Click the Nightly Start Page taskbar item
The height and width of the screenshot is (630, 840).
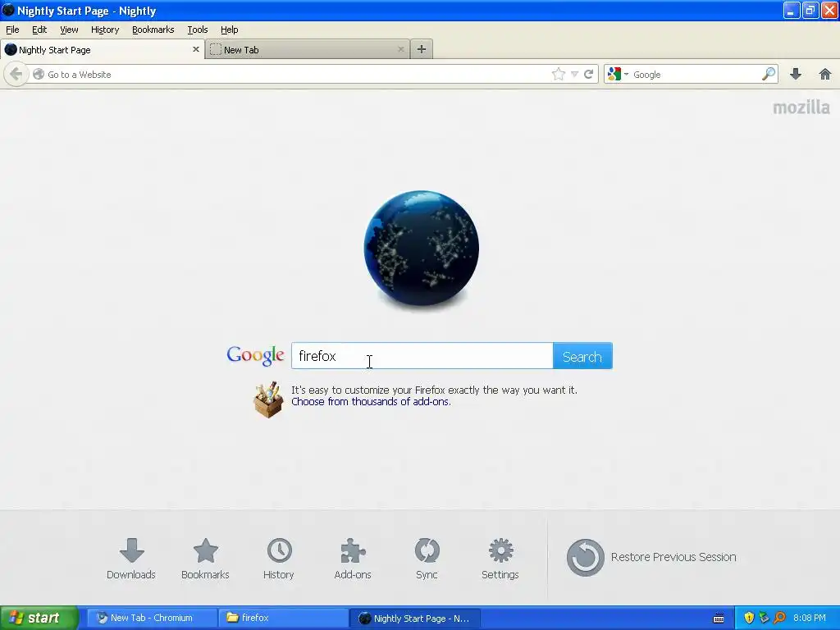415,618
